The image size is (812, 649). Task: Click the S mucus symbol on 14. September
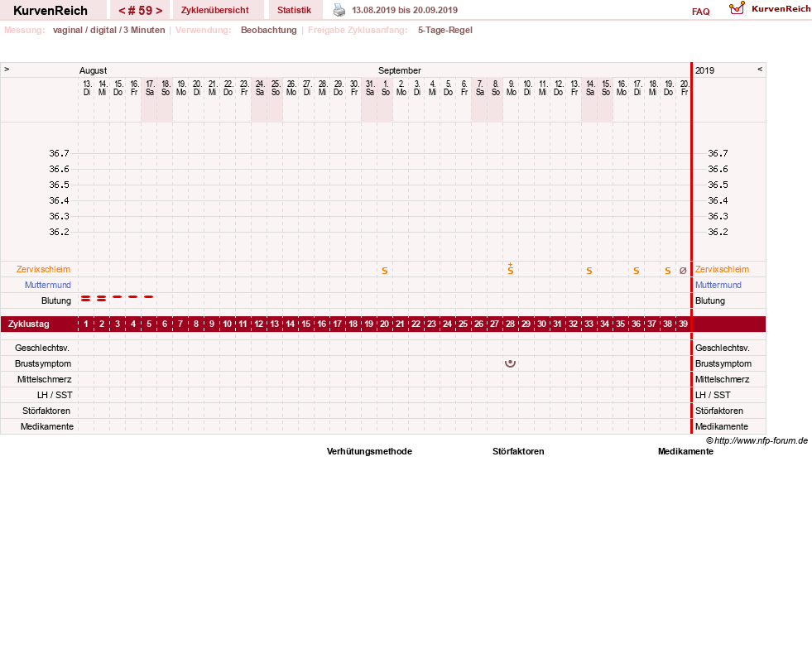[x=589, y=271]
